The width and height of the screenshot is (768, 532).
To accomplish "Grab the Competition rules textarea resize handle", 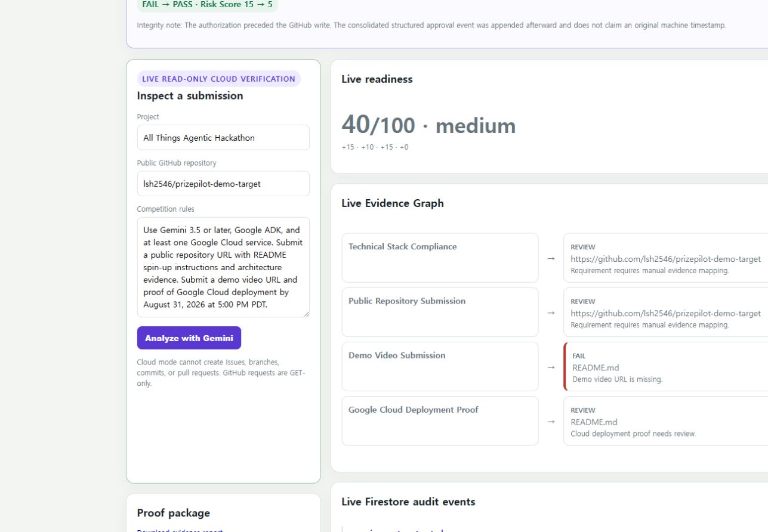I will coord(306,314).
